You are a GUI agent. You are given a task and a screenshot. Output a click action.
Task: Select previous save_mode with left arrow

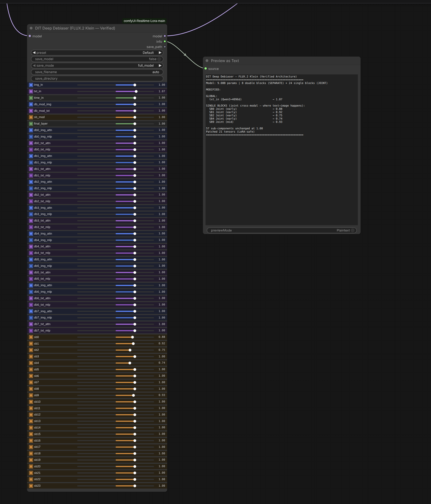34,66
